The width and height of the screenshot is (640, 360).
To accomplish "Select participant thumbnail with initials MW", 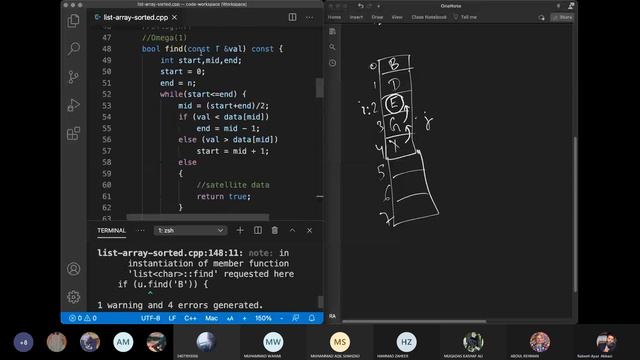I will (x=273, y=342).
